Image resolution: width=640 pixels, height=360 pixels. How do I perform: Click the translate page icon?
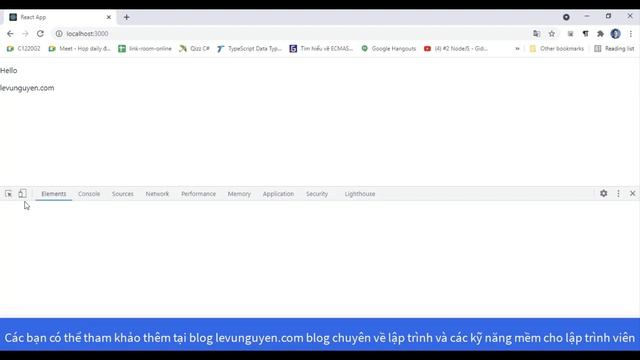click(x=536, y=34)
